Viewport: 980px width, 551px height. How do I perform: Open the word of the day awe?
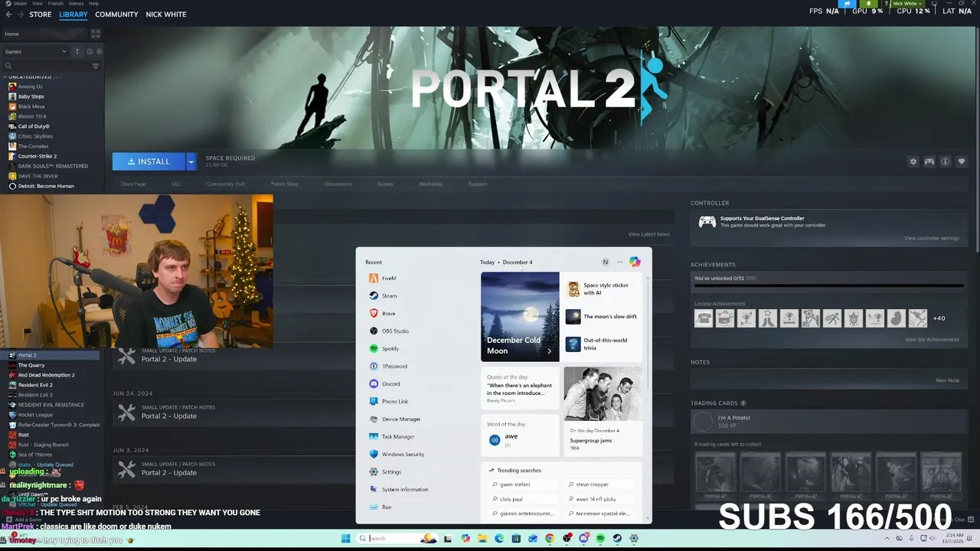520,434
